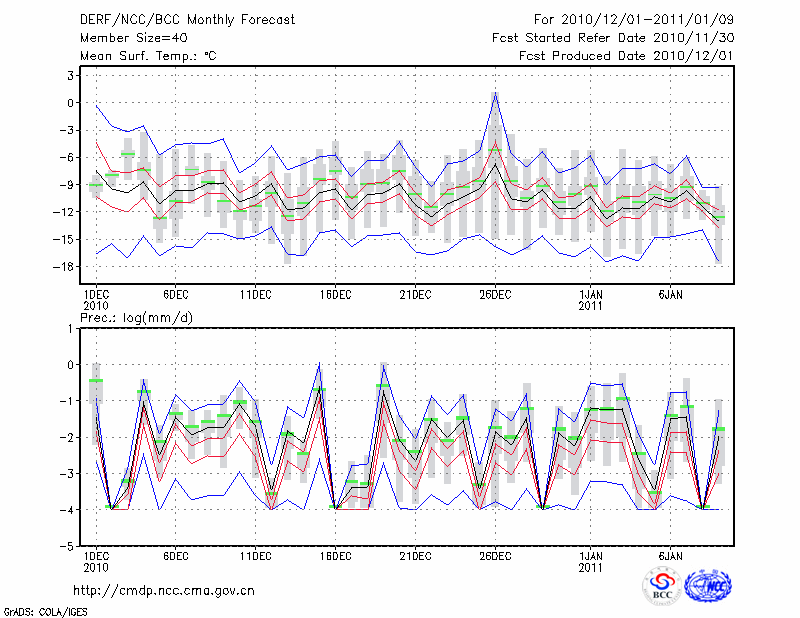Click the 1DEC 2010 tick on temperature chart
This screenshot has width=800, height=618.
(x=95, y=300)
